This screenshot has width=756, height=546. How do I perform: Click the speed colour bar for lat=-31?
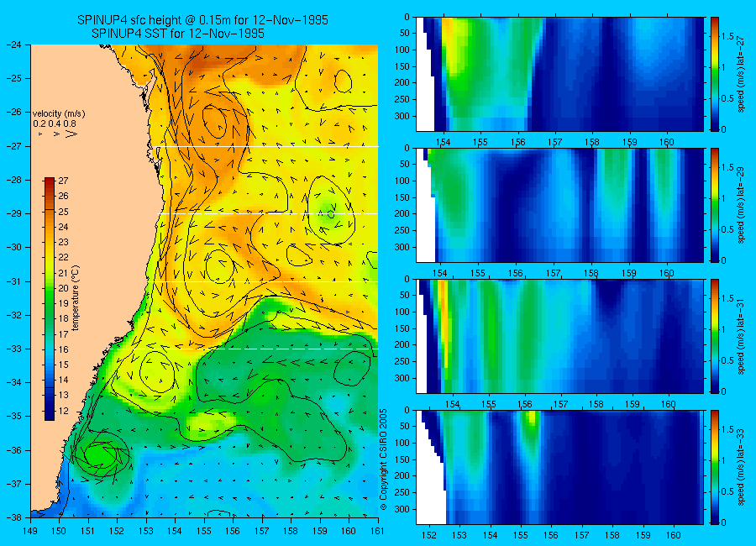click(715, 336)
